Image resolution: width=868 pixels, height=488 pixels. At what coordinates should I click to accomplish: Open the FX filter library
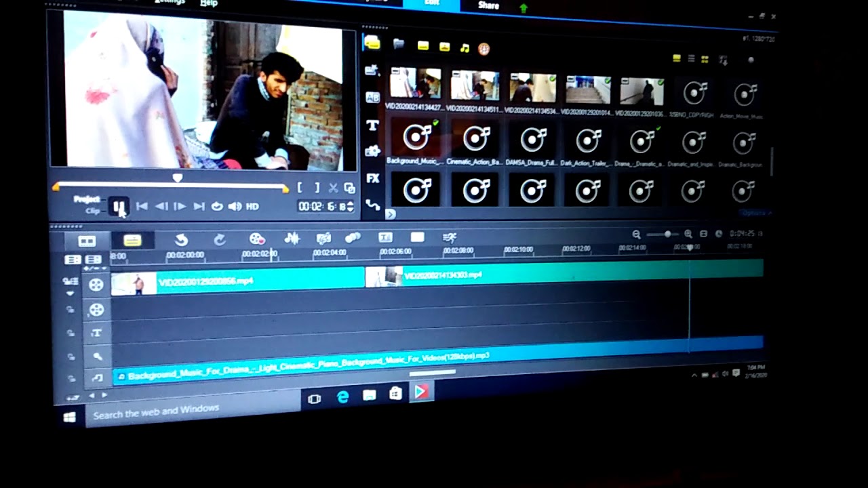(x=372, y=178)
